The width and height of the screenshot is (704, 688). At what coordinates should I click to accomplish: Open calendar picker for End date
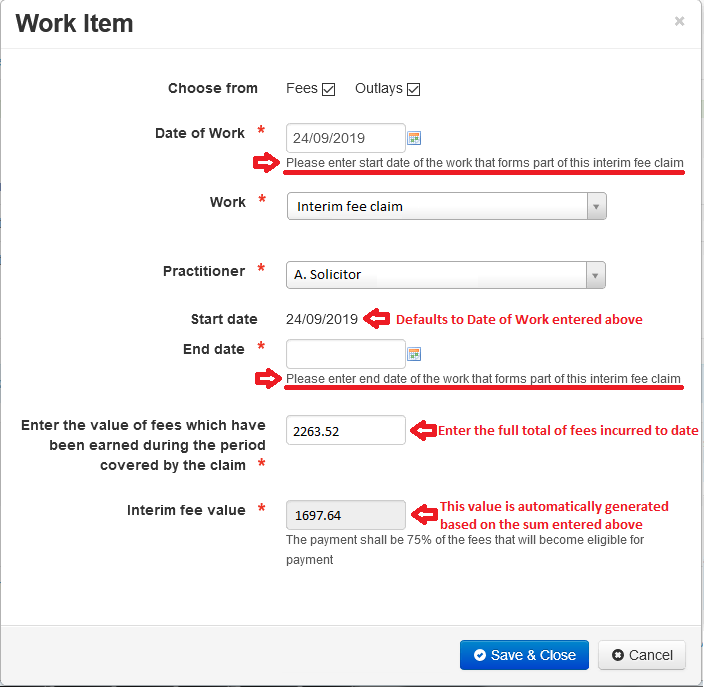(414, 354)
